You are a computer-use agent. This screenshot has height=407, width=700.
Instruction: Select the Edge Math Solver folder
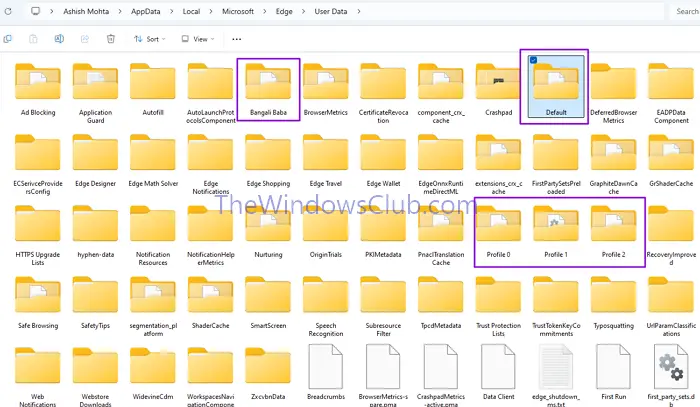153,160
